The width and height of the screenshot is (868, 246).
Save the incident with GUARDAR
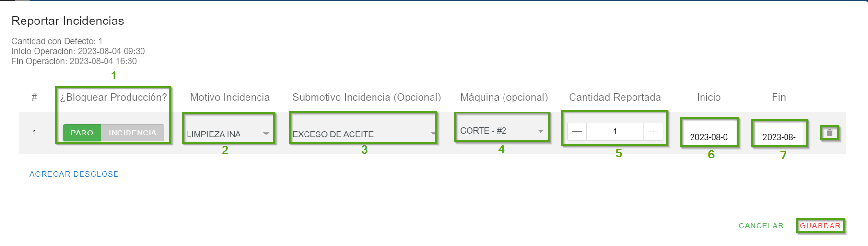820,226
